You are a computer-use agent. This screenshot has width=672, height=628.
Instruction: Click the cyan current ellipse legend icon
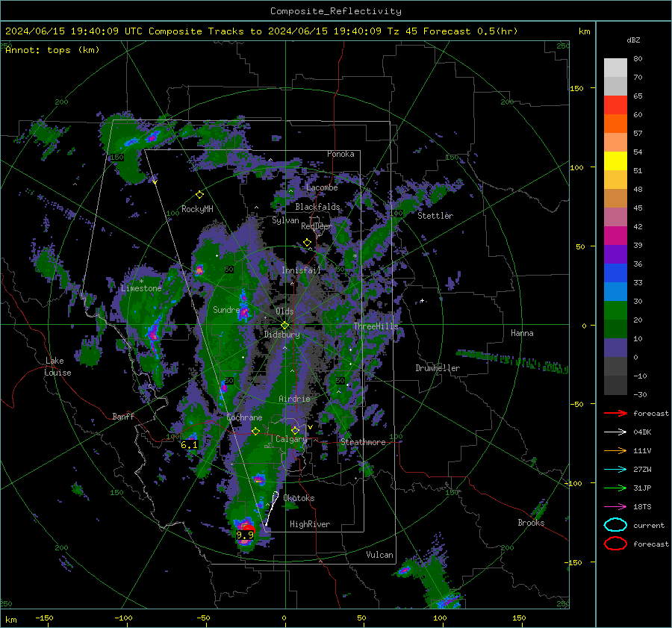(615, 525)
